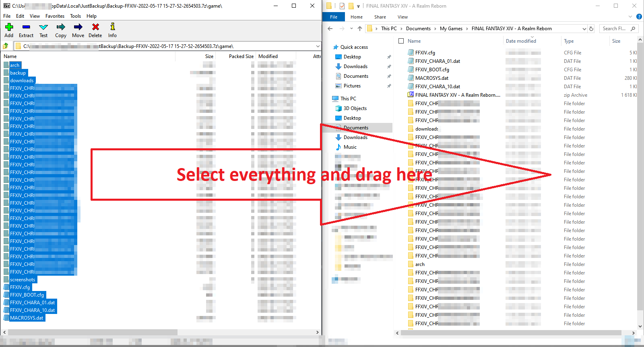
Task: Open the Help menu in 7-Zip
Action: coord(91,16)
